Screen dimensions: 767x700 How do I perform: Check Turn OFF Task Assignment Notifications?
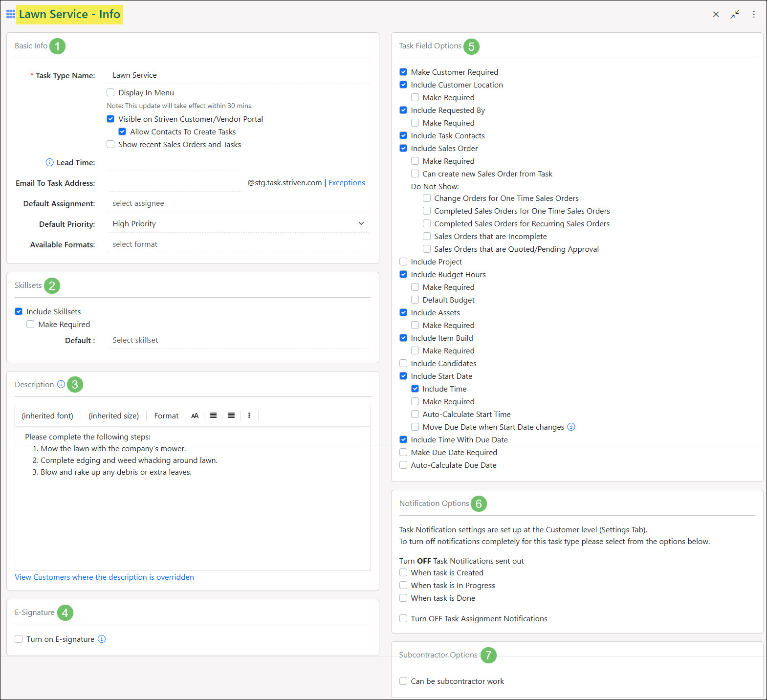pos(403,618)
